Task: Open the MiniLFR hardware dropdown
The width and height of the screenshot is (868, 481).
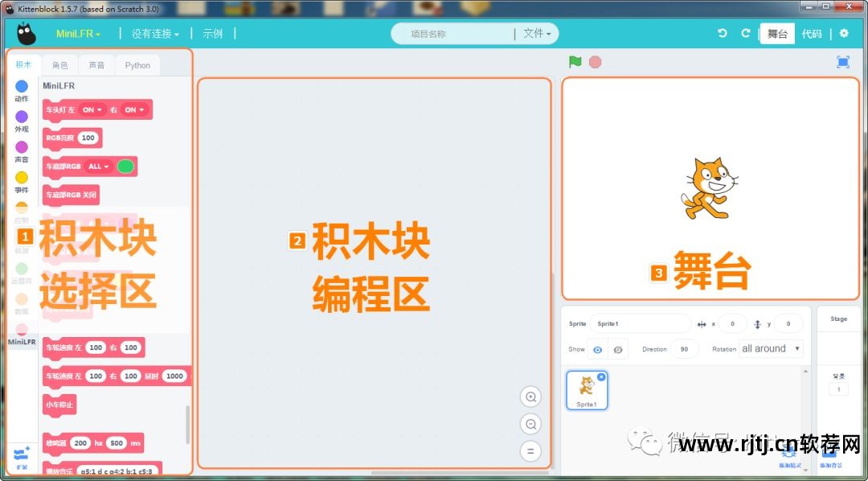Action: click(x=78, y=34)
